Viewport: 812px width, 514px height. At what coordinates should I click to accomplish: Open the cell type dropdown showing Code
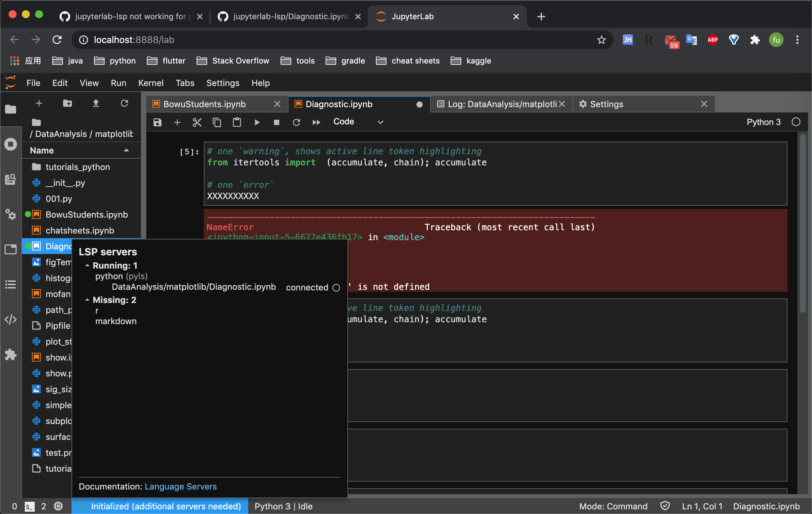[358, 122]
